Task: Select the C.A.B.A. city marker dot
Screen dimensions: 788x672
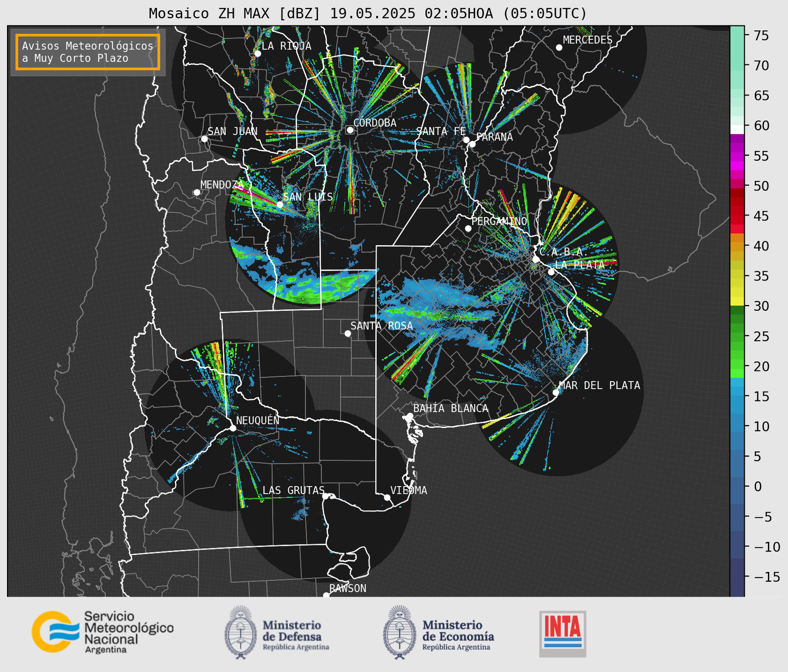Action: coord(536,259)
